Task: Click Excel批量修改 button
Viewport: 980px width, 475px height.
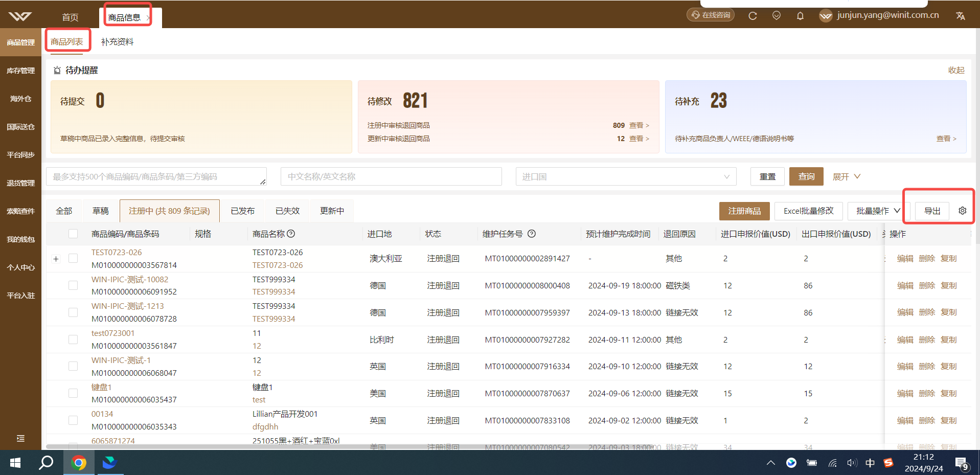Action: click(x=808, y=211)
